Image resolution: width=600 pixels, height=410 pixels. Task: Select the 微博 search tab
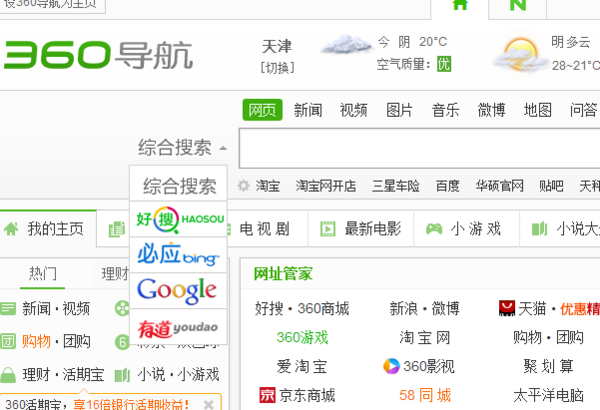[x=492, y=110]
